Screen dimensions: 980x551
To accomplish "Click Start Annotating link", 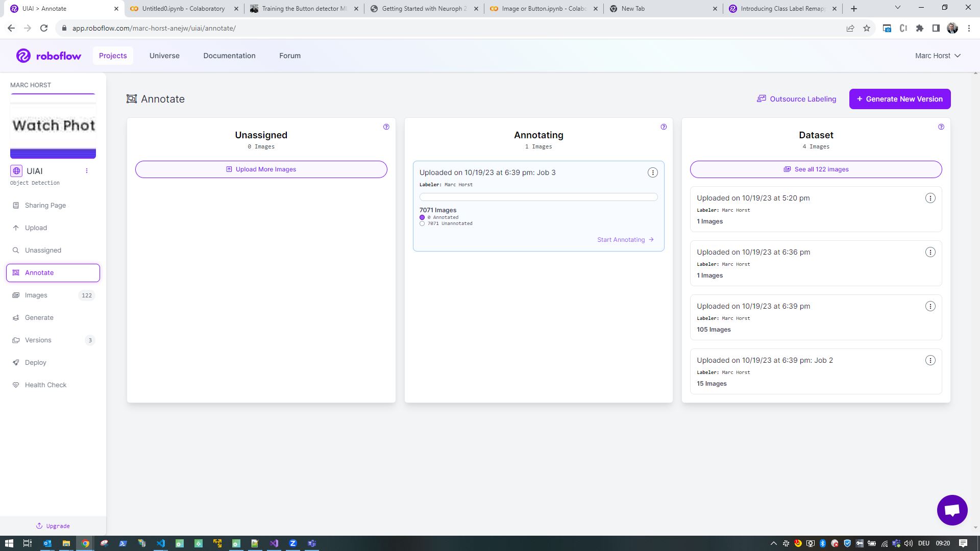I will 626,240.
